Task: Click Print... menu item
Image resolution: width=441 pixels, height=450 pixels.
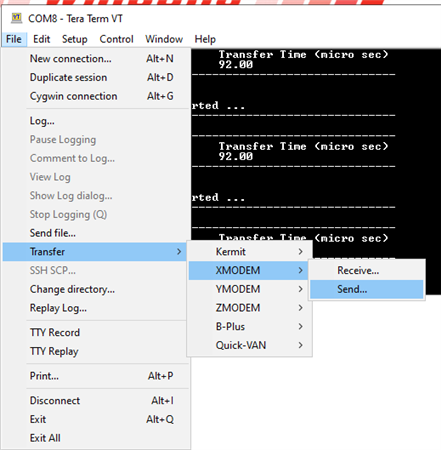Action: point(96,376)
